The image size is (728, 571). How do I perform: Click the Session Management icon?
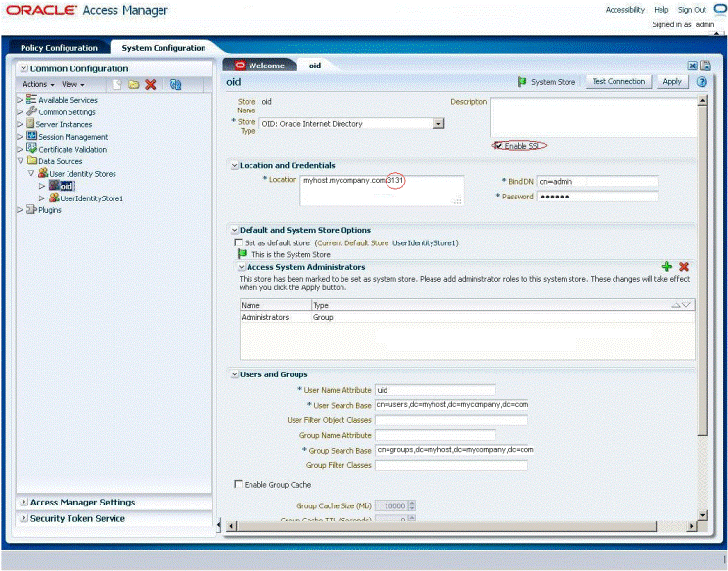[31, 136]
